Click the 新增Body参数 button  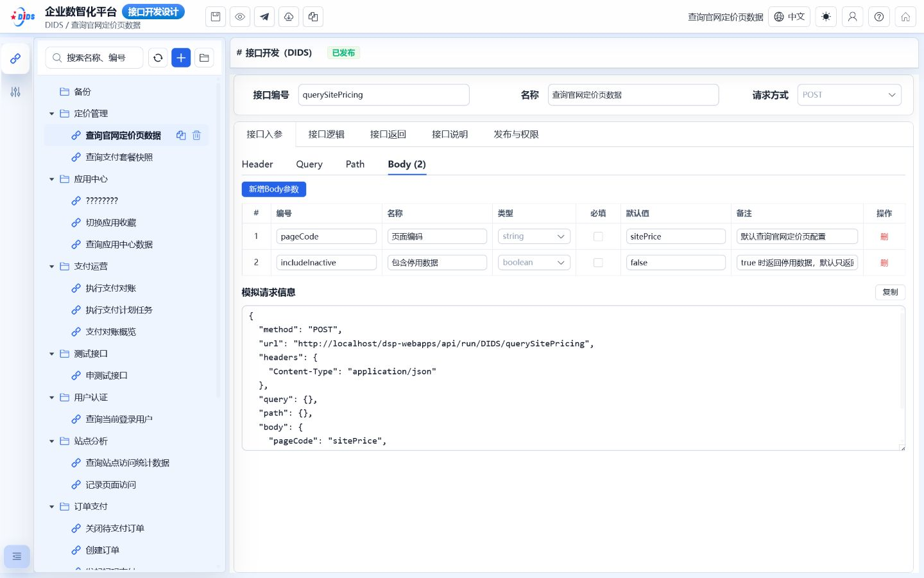tap(274, 189)
